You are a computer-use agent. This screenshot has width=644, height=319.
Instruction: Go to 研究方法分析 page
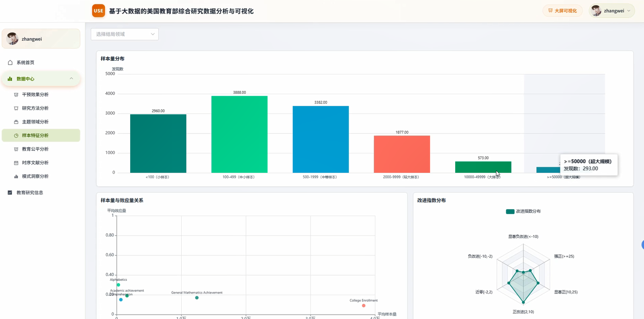[41, 108]
